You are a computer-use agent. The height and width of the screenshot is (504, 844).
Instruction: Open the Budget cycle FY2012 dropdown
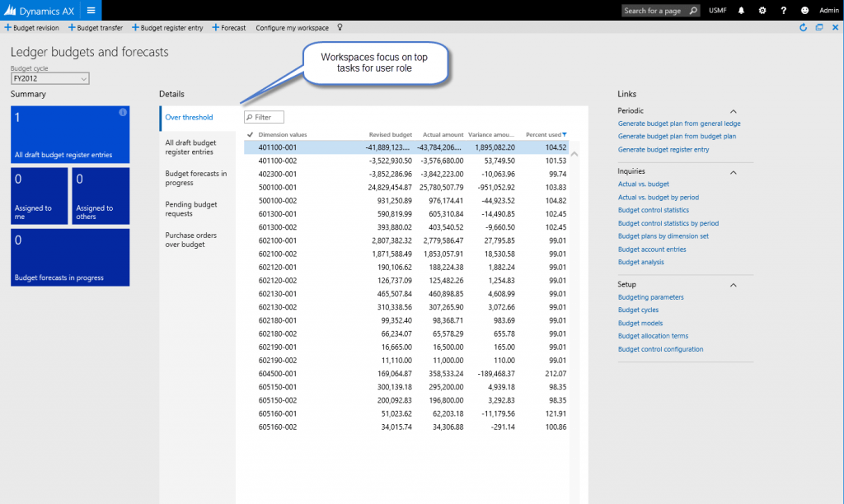(x=82, y=77)
